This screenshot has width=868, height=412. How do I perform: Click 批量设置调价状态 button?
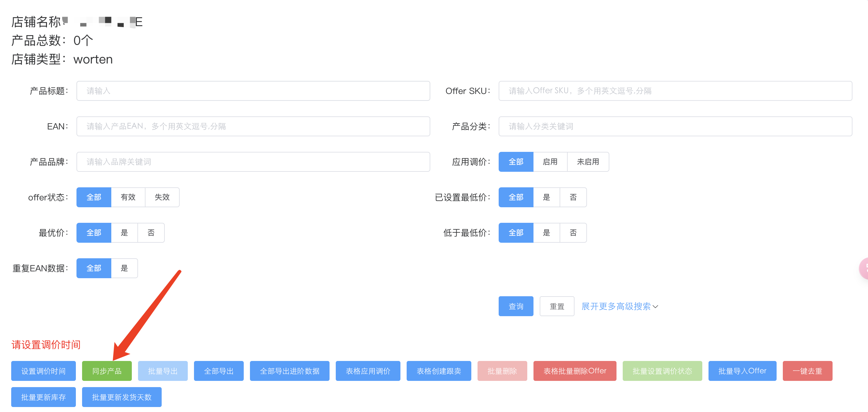click(662, 371)
